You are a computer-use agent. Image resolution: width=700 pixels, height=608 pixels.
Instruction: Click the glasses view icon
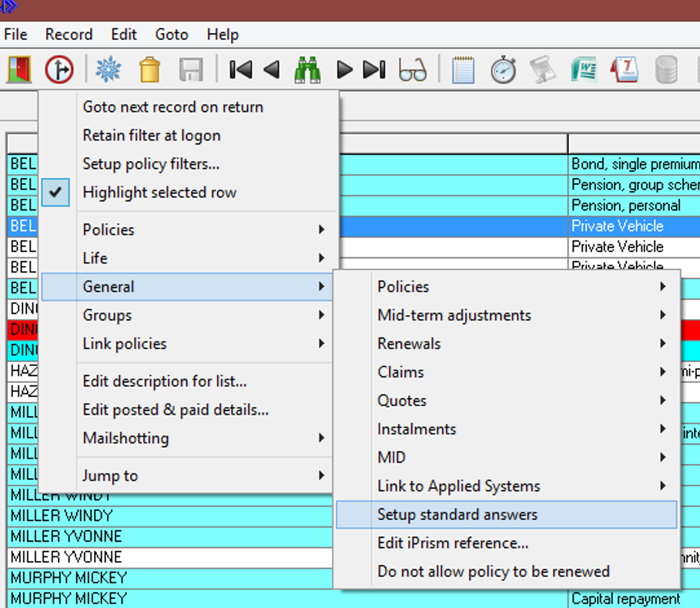pos(413,69)
